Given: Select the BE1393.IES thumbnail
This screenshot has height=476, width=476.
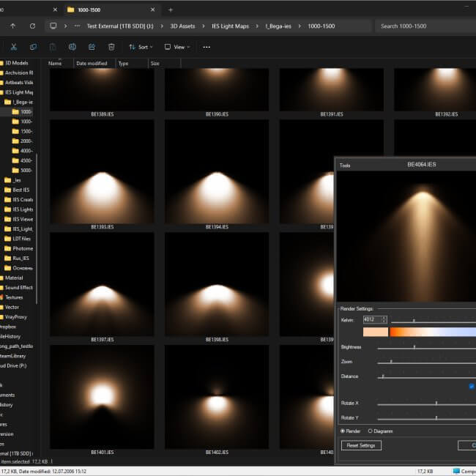Looking at the screenshot, I should pos(102,172).
